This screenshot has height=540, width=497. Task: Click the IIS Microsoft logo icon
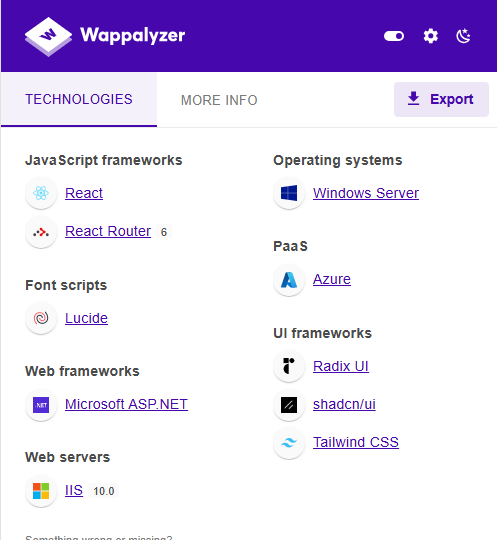point(41,491)
